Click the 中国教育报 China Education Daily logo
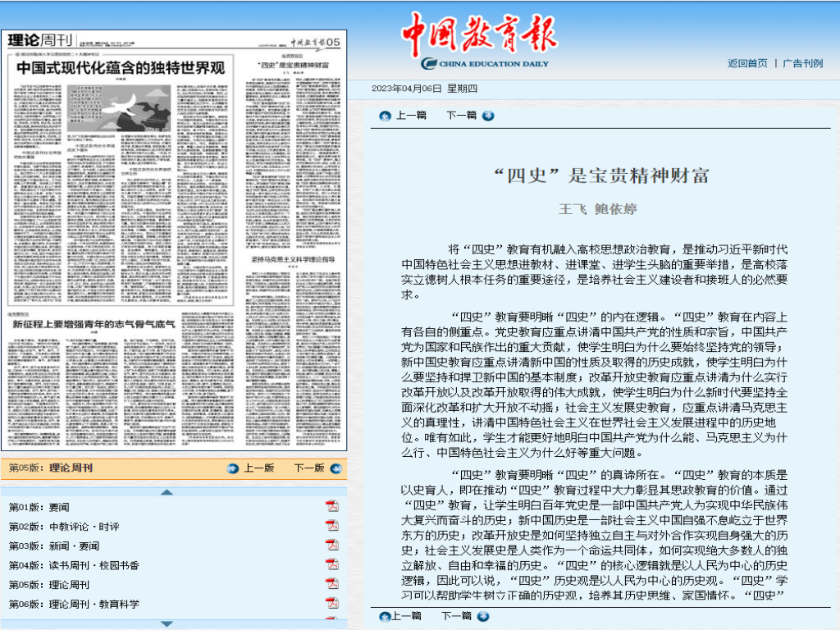 tap(481, 41)
